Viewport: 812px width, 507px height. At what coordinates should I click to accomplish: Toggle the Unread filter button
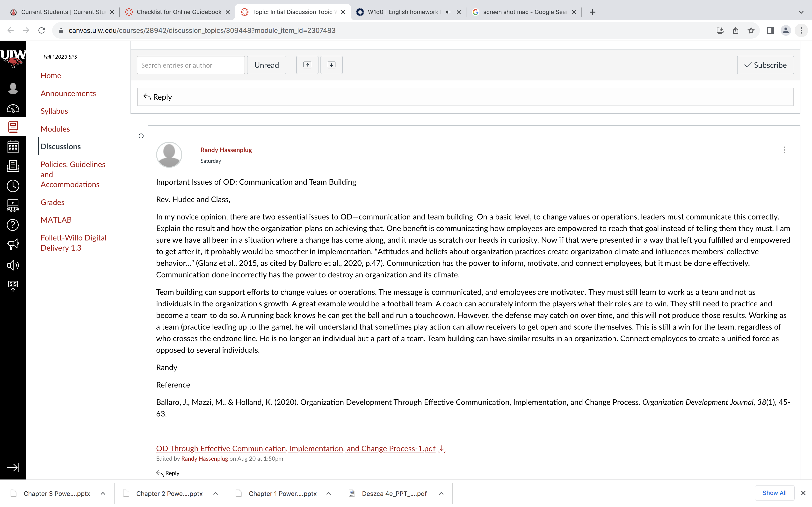(266, 65)
